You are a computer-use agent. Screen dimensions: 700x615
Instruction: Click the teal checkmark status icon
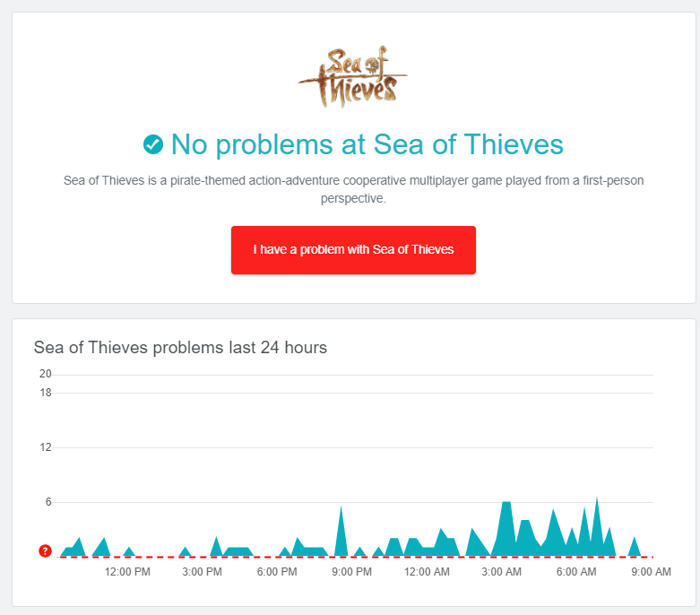pos(153,143)
